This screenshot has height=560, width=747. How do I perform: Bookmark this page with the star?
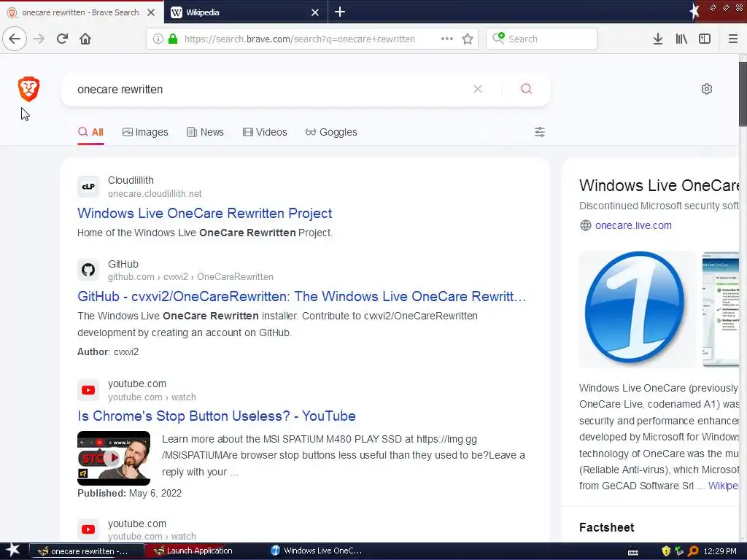pyautogui.click(x=468, y=39)
